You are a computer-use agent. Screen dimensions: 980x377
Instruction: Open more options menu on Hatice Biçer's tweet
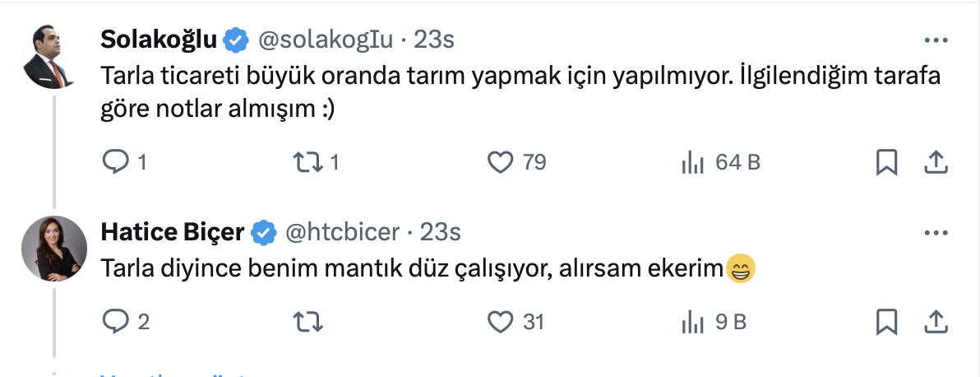936,233
